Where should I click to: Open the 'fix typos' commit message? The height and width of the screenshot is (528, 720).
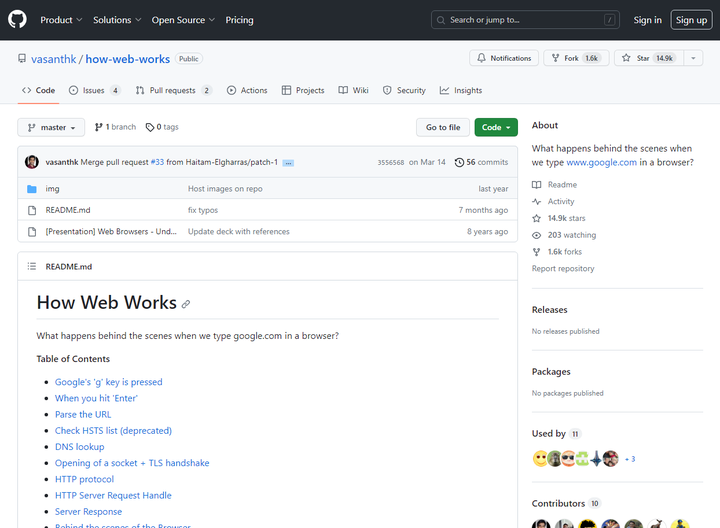[203, 210]
